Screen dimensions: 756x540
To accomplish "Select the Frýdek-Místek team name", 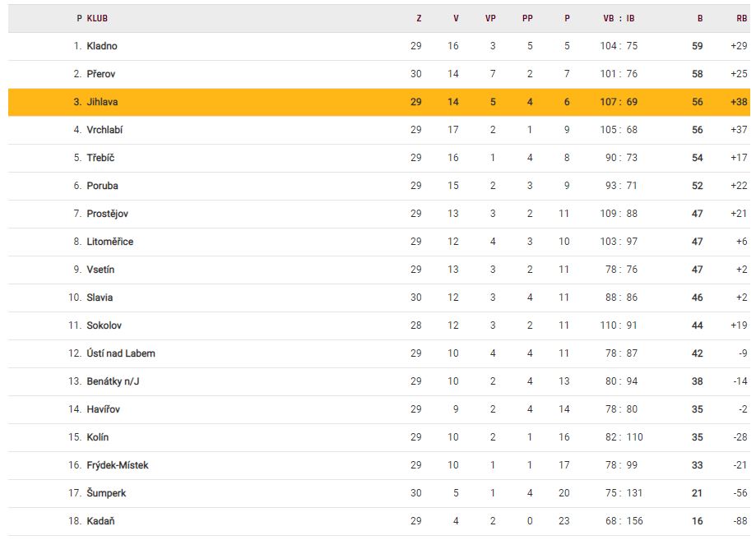I will click(118, 465).
